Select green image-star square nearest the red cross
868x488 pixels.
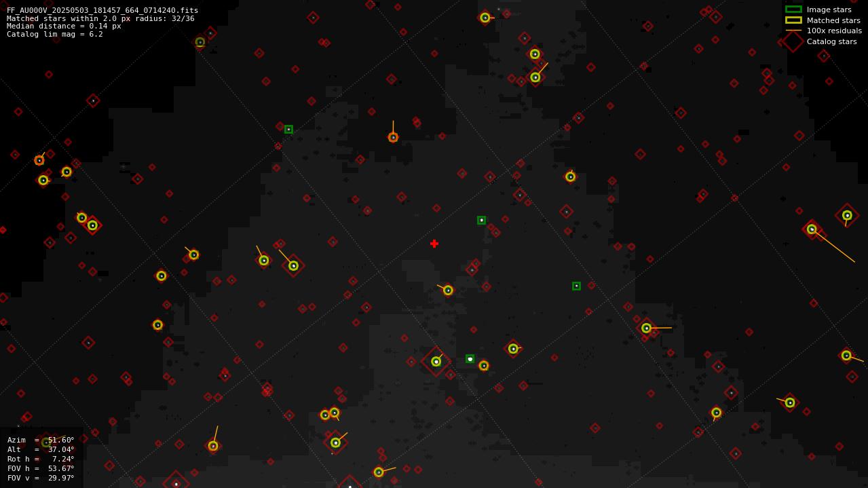(481, 220)
